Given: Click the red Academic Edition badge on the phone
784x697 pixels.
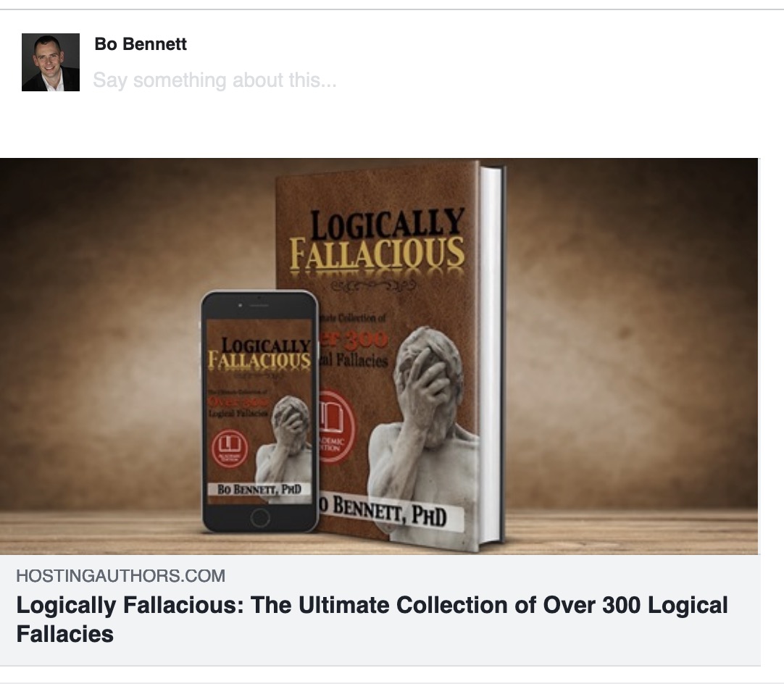Looking at the screenshot, I should pos(230,448).
